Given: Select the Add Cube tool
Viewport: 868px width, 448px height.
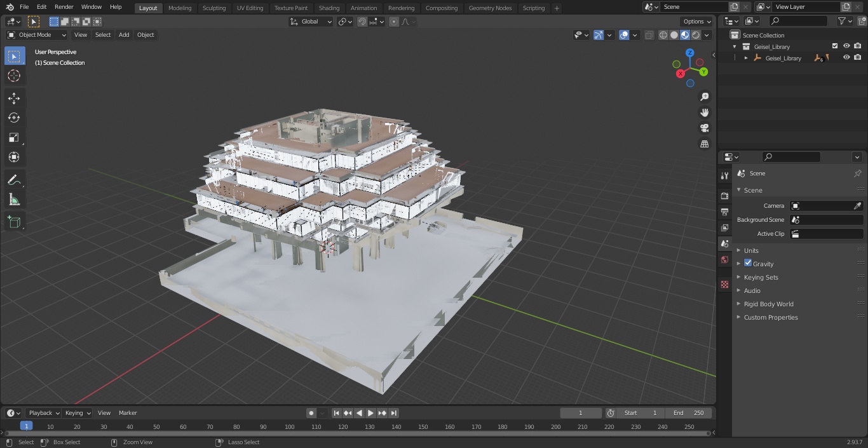Looking at the screenshot, I should tap(14, 222).
